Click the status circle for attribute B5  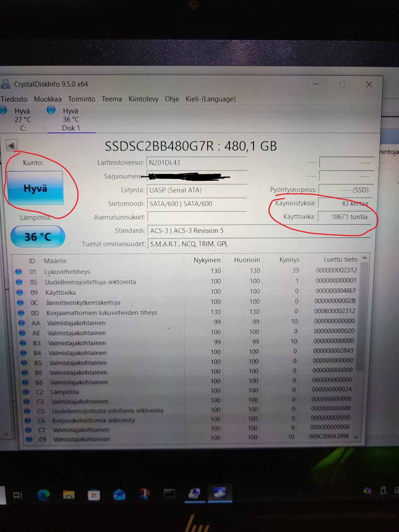click(25, 362)
